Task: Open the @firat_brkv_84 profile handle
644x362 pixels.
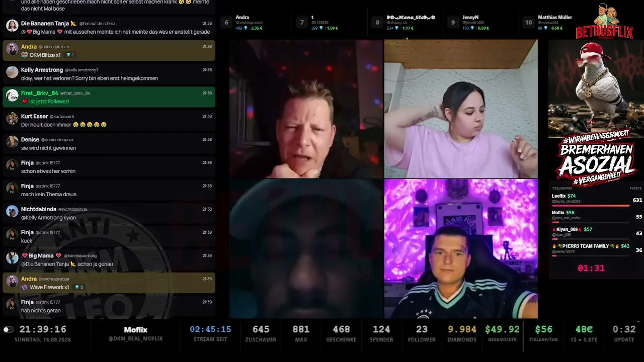Action: pyautogui.click(x=75, y=93)
